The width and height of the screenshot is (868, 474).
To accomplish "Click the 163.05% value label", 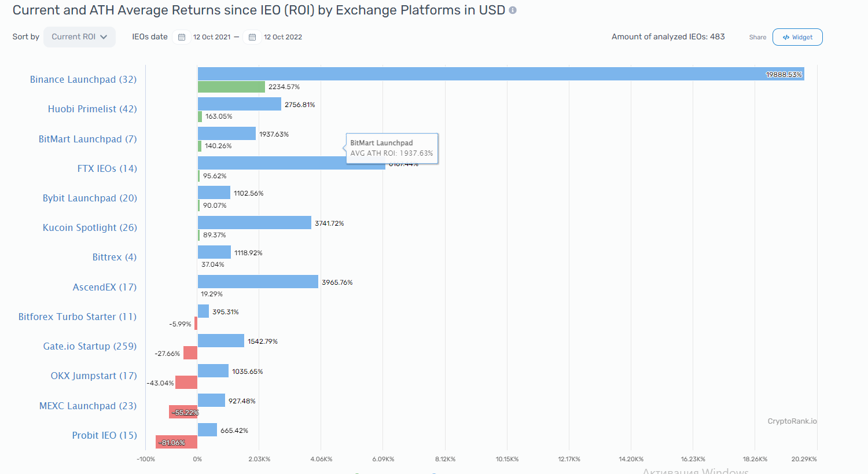I will (219, 116).
